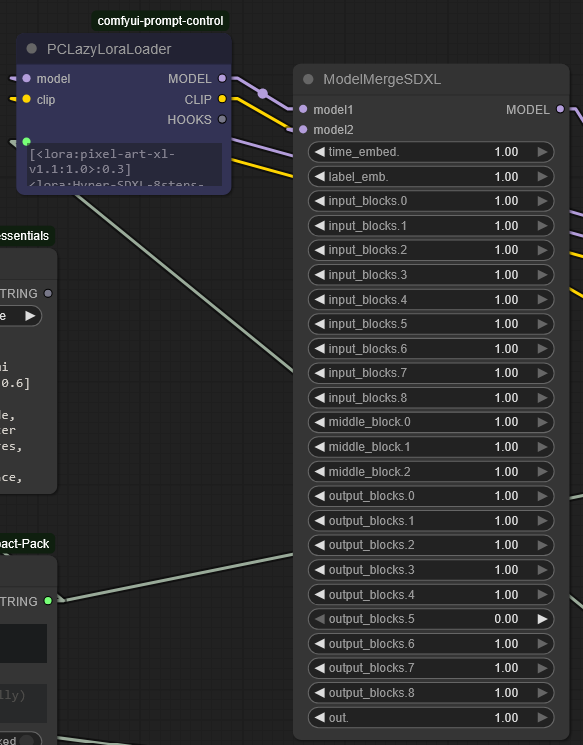The width and height of the screenshot is (583, 745).
Task: Click the PCLazyLoraLoader model input socket
Action: click(x=27, y=78)
